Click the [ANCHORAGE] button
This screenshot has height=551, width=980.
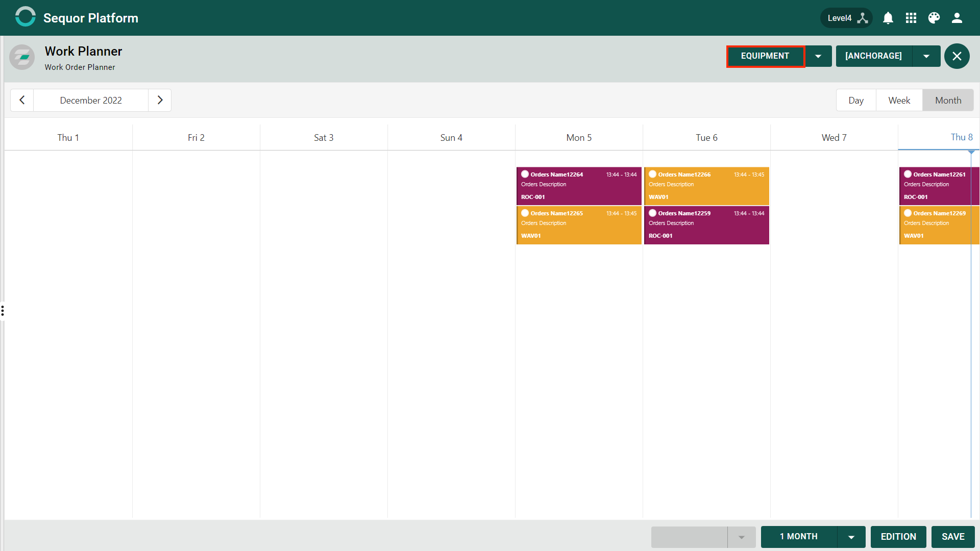[874, 56]
